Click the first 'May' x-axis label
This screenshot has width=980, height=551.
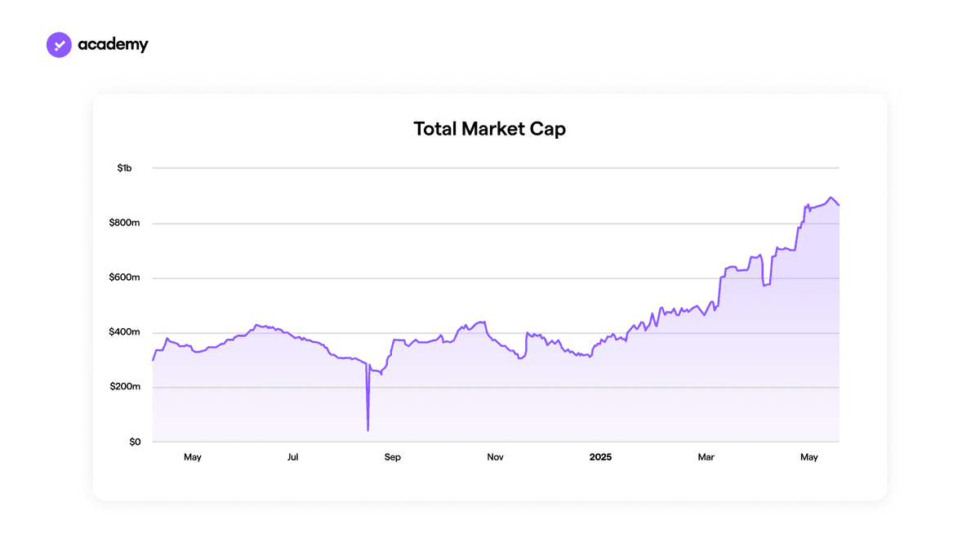(193, 457)
